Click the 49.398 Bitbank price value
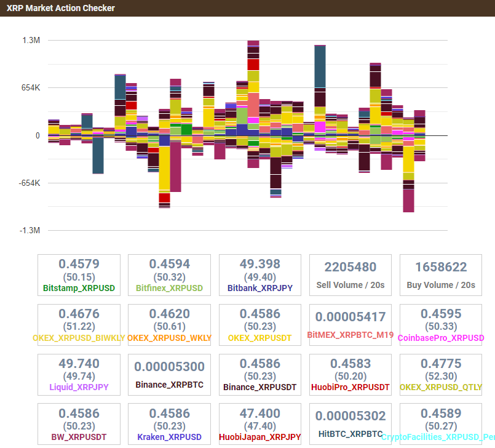The height and width of the screenshot is (448, 495). point(260,264)
